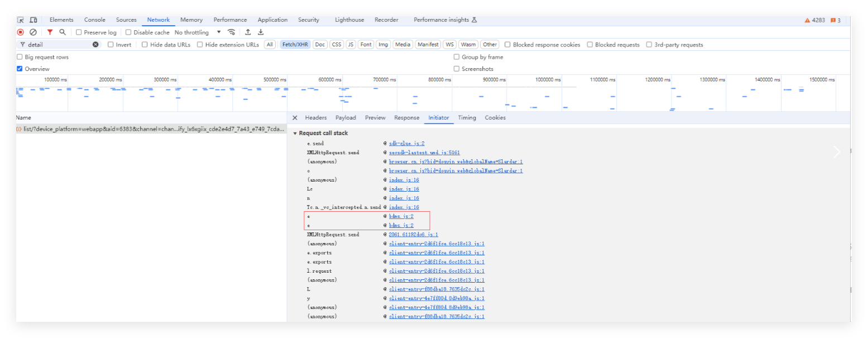Screen dimensions: 868x338
Task: Open the secsdk-lastest.umd.js:5161 link
Action: [424, 153]
